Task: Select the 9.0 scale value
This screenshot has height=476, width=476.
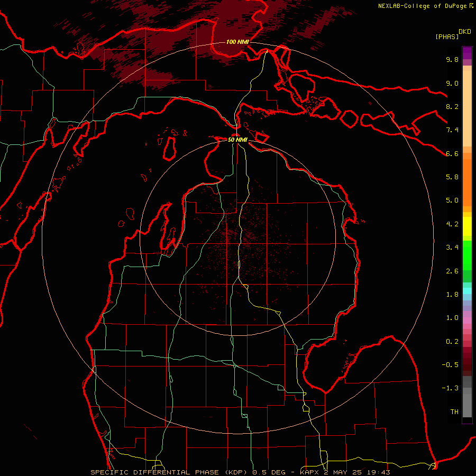Action: tap(452, 83)
